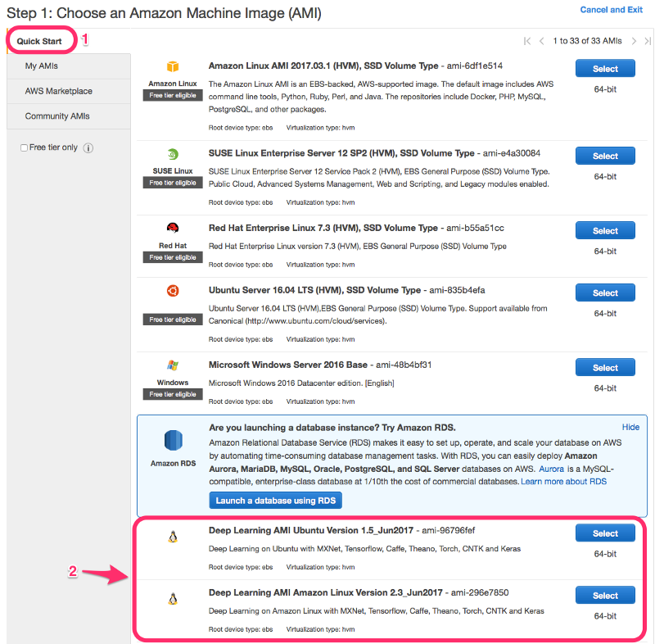Open the Aurora link

(x=551, y=469)
